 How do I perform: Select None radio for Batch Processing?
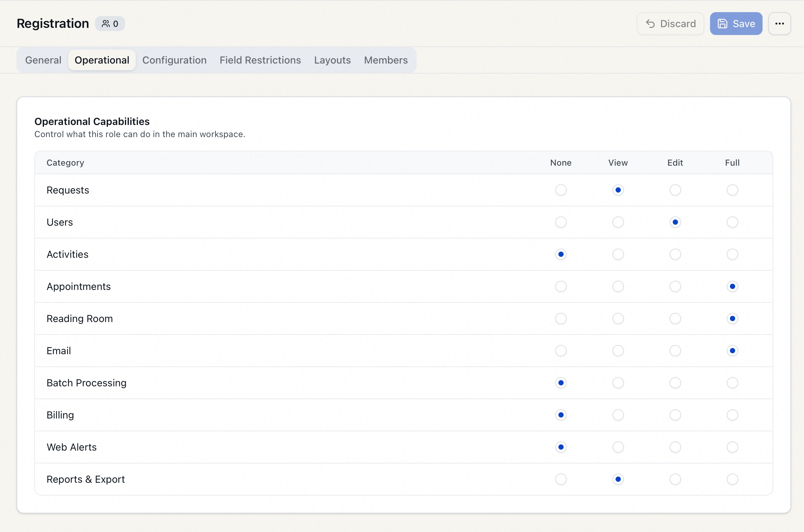pyautogui.click(x=561, y=383)
